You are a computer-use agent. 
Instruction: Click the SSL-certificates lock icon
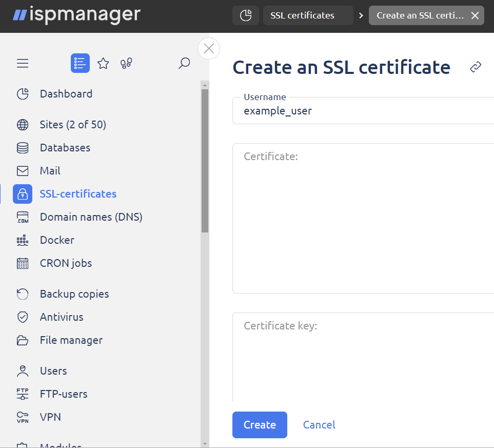click(23, 194)
